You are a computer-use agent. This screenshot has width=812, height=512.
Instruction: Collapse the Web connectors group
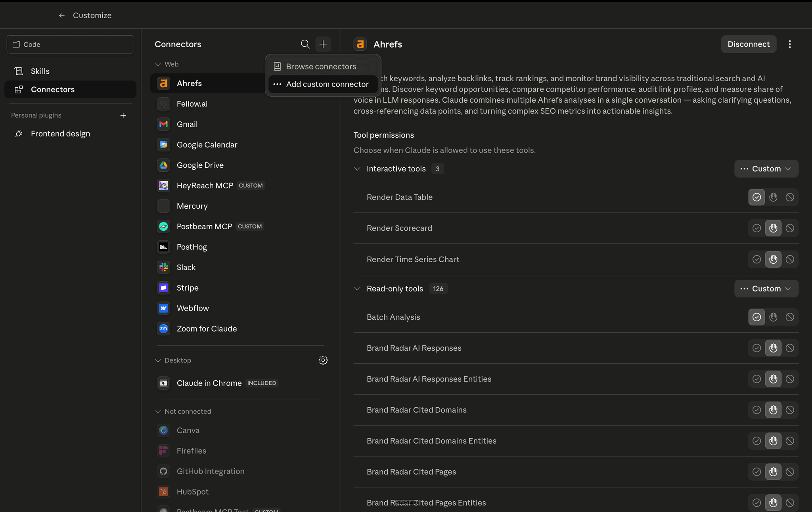[158, 64]
